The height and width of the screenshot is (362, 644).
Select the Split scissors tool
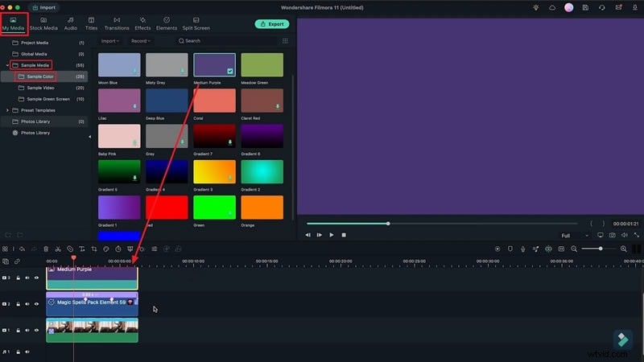point(58,249)
